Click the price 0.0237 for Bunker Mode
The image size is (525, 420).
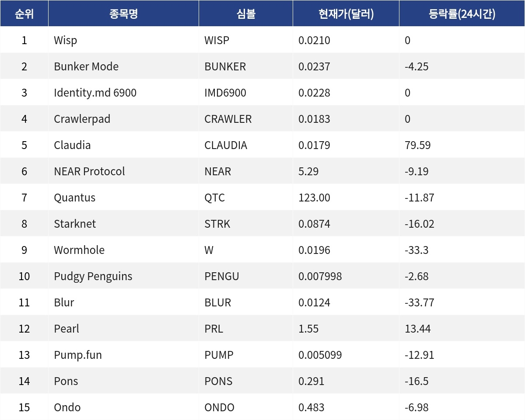tap(314, 66)
